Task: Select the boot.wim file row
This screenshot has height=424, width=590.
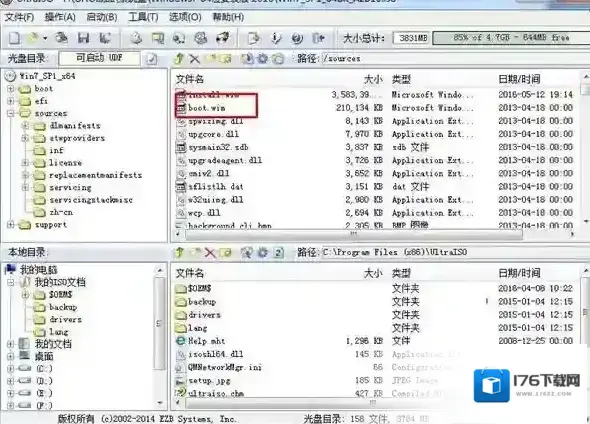Action: pos(374,108)
